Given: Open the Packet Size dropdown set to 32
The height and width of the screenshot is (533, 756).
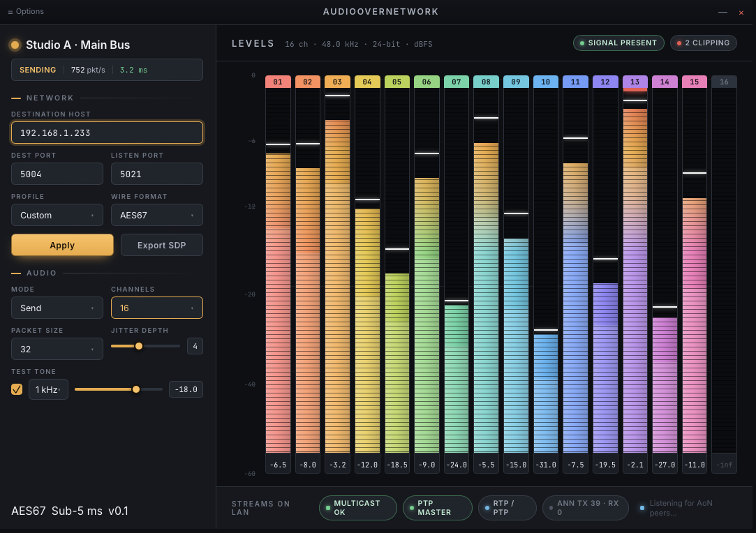Looking at the screenshot, I should pos(57,349).
